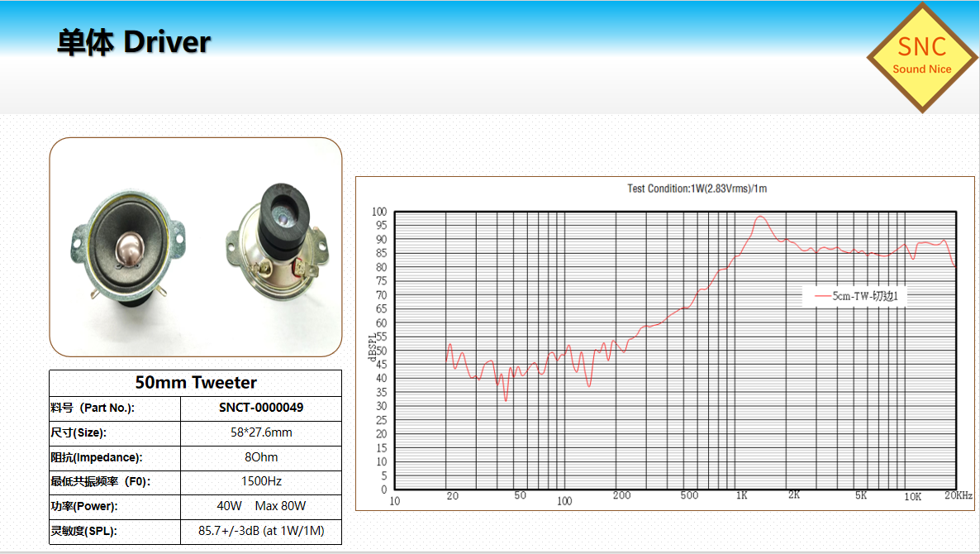
Task: Select the sensitivity value 85.7+/-3dB cell
Action: click(x=260, y=531)
